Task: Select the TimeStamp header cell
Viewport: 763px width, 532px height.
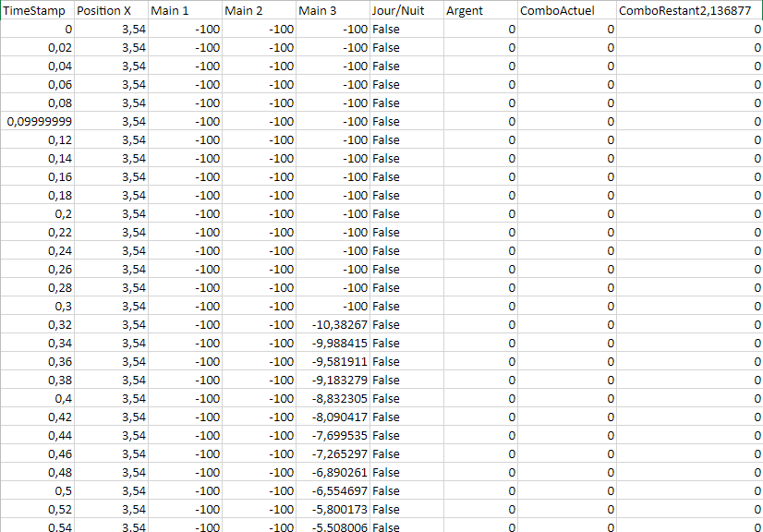Action: tap(38, 10)
